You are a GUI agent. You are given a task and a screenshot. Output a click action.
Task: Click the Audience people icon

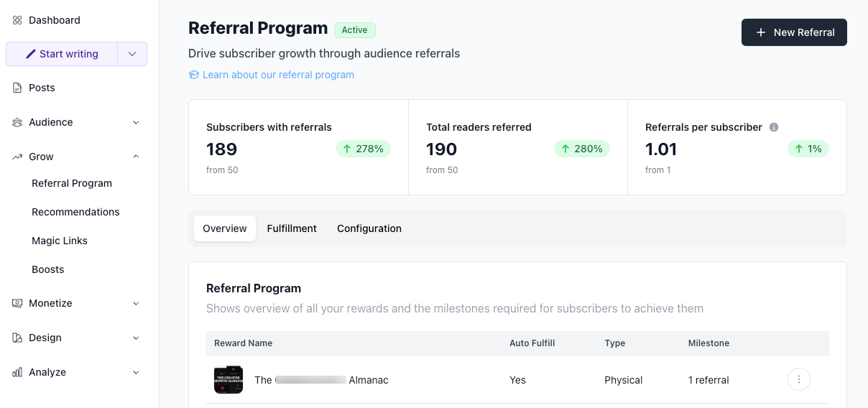17,122
